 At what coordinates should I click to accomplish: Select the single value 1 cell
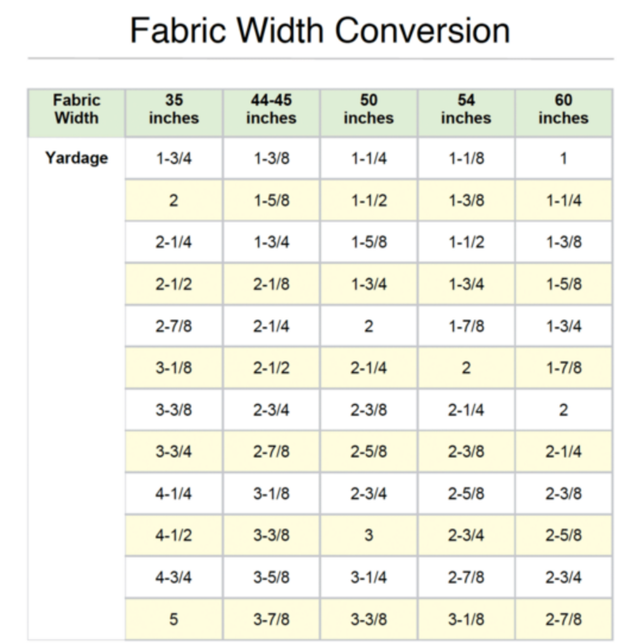coord(563,158)
